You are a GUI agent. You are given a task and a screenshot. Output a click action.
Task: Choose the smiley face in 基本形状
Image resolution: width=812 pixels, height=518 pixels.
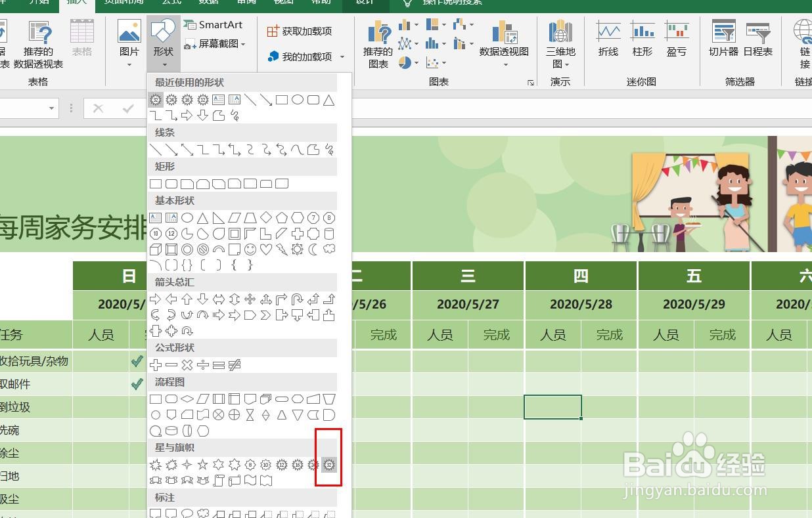pos(250,249)
